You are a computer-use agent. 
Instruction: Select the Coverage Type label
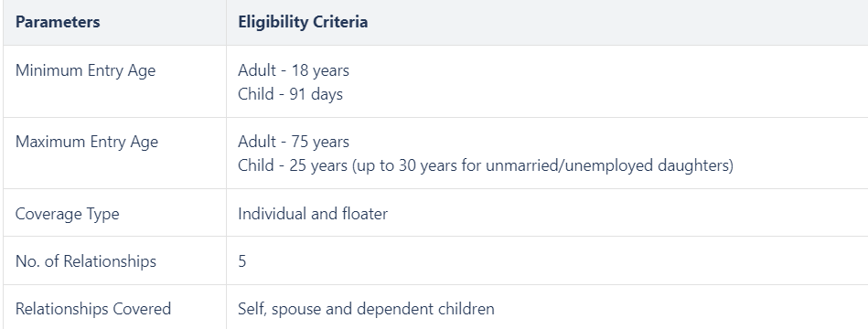pyautogui.click(x=67, y=214)
